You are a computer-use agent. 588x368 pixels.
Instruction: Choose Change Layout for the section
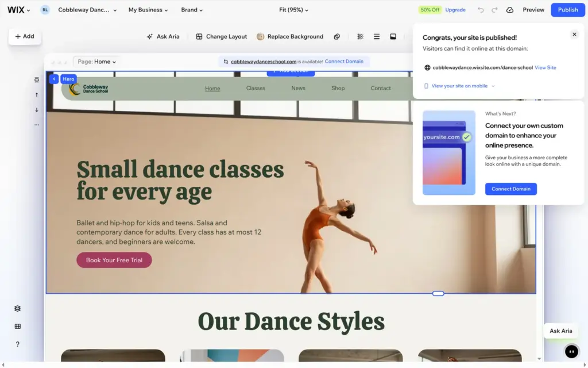tap(222, 36)
